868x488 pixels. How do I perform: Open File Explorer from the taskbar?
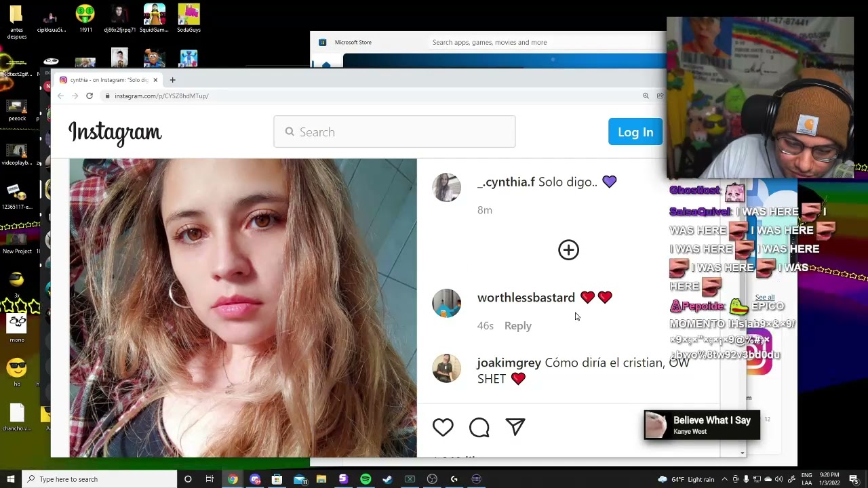[321, 479]
